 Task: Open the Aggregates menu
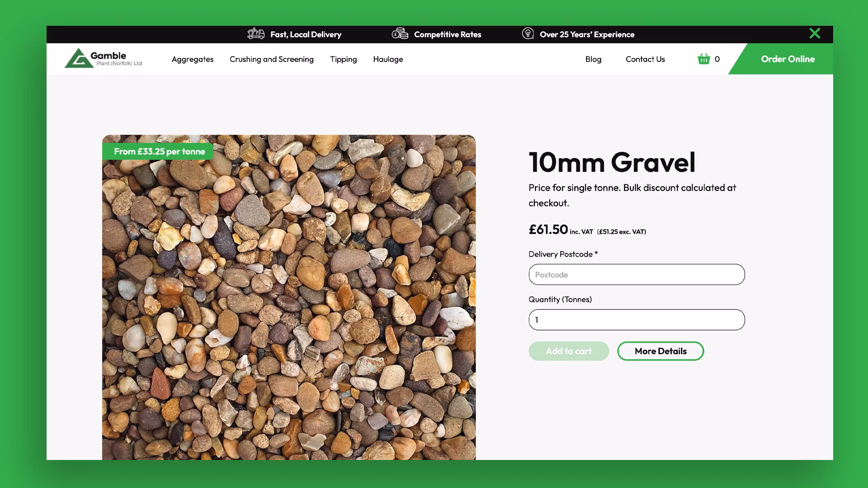click(192, 59)
